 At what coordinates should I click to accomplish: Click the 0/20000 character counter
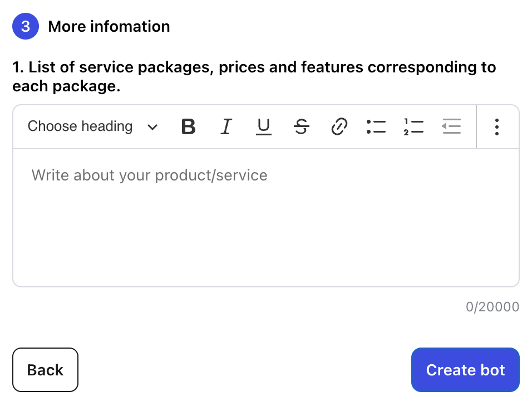pos(492,307)
